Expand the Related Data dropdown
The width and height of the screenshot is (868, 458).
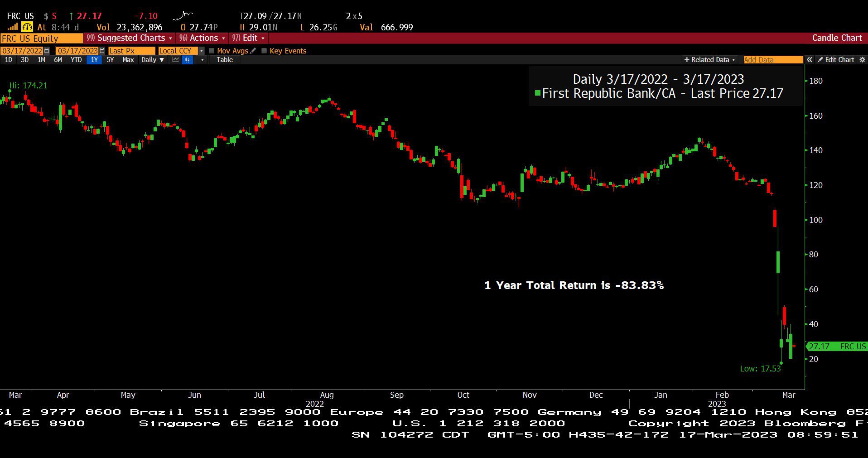pyautogui.click(x=709, y=60)
